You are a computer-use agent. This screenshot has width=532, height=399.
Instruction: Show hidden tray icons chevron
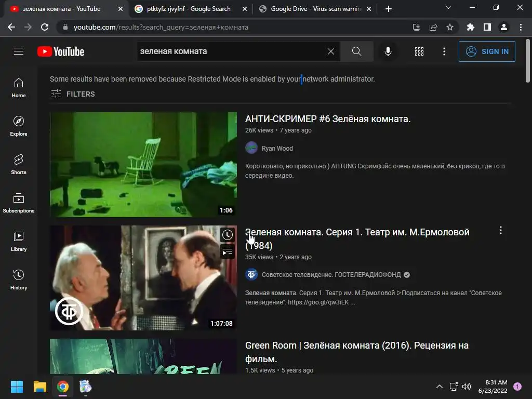coord(440,387)
